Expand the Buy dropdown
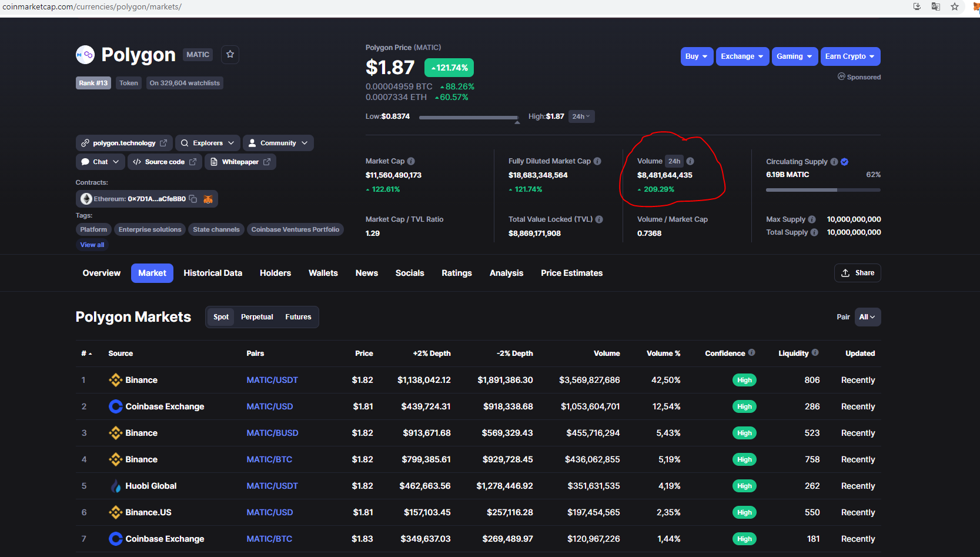This screenshot has width=980, height=557. [697, 56]
